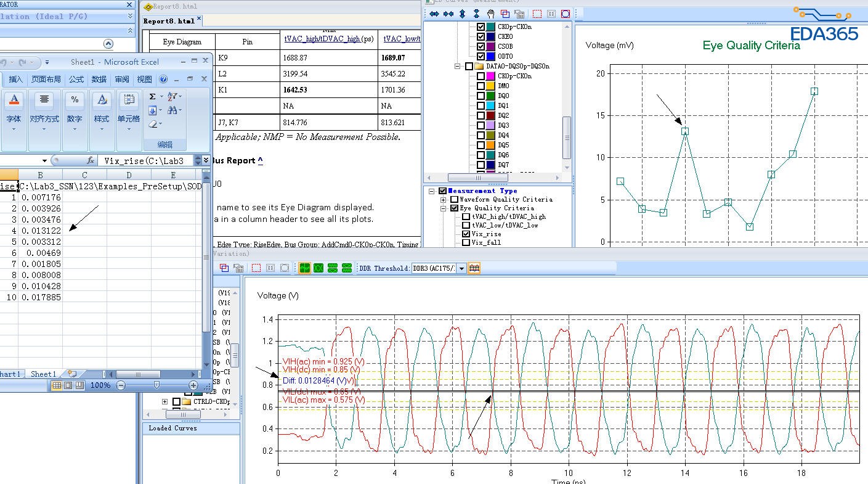Switch to the Report8.html tab
The width and height of the screenshot is (868, 484).
pos(169,21)
